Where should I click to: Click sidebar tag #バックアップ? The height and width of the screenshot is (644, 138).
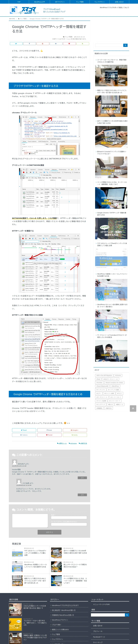[x=101, y=405]
